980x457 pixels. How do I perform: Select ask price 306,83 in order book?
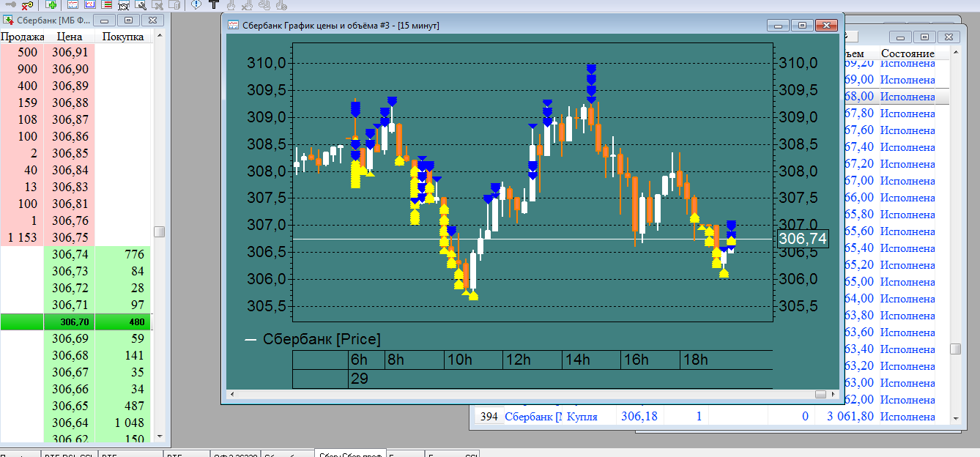click(x=70, y=187)
